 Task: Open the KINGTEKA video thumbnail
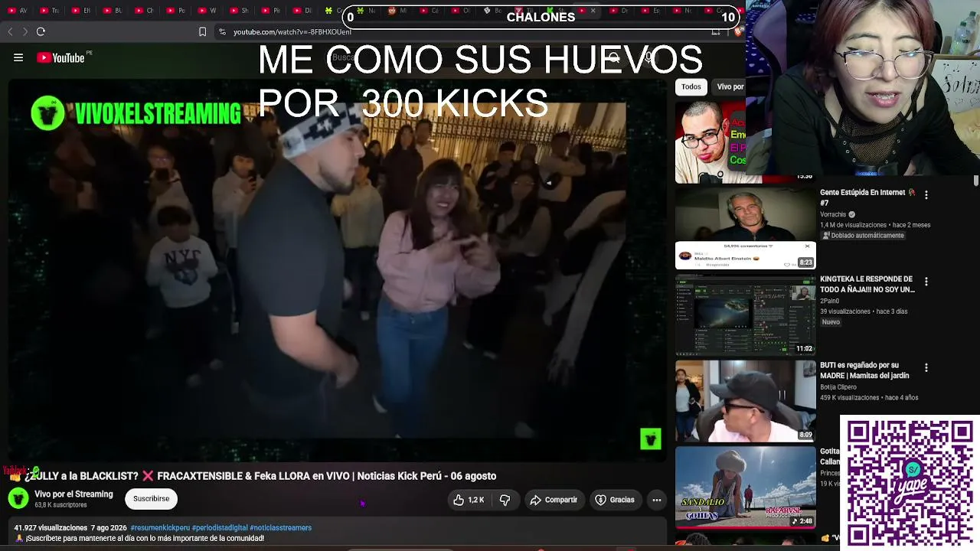745,315
